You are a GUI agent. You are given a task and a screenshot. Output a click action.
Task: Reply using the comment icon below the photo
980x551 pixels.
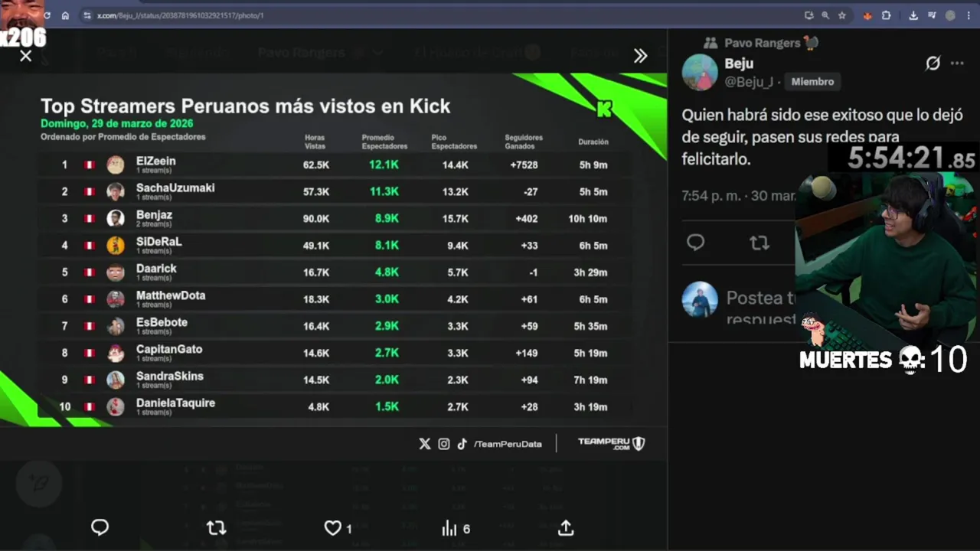pos(100,527)
